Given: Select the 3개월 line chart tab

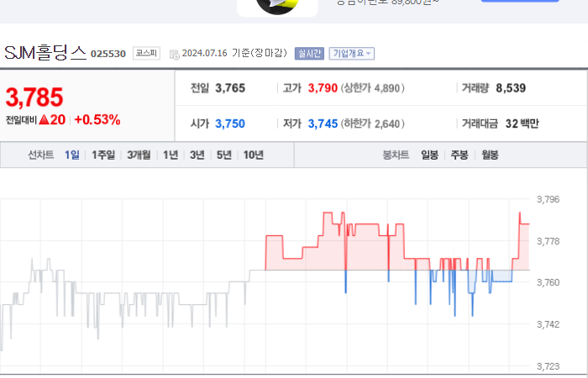Looking at the screenshot, I should tap(139, 155).
